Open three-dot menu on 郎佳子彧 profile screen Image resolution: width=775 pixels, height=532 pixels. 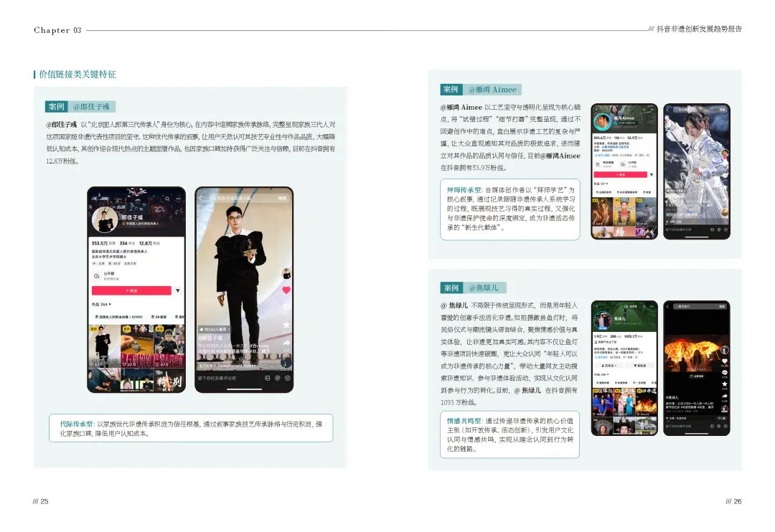(x=179, y=199)
